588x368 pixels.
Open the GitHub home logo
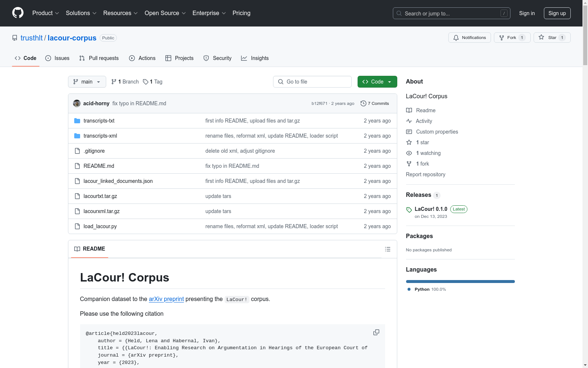(x=18, y=13)
